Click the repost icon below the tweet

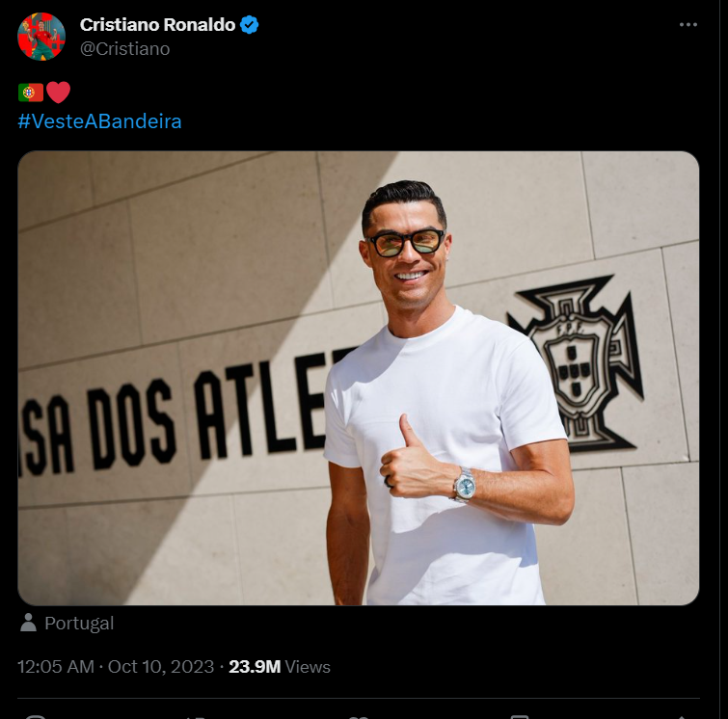[197, 717]
